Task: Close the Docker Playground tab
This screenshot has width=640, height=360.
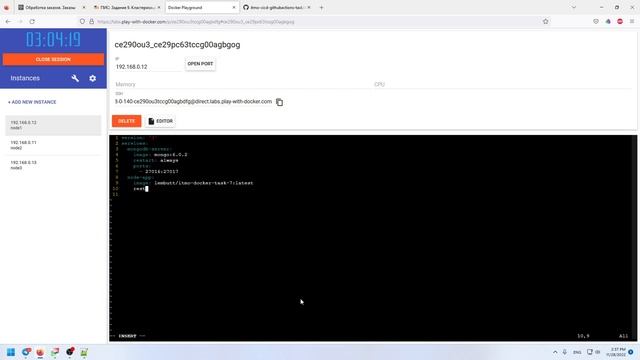Action: 234,7
